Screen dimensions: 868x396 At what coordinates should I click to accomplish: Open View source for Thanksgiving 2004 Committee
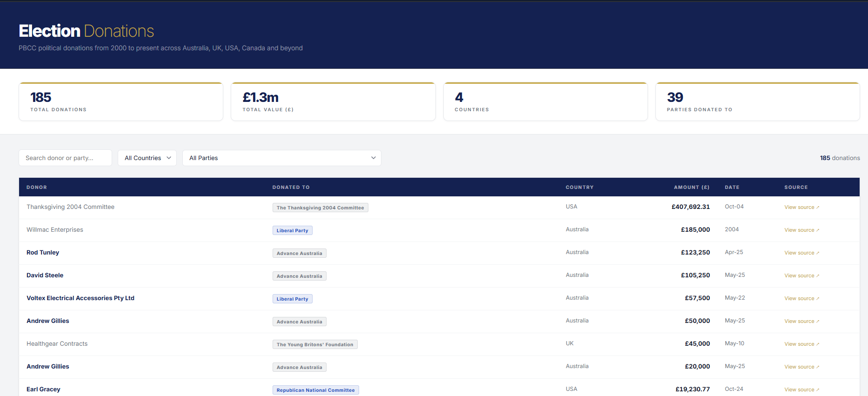801,207
